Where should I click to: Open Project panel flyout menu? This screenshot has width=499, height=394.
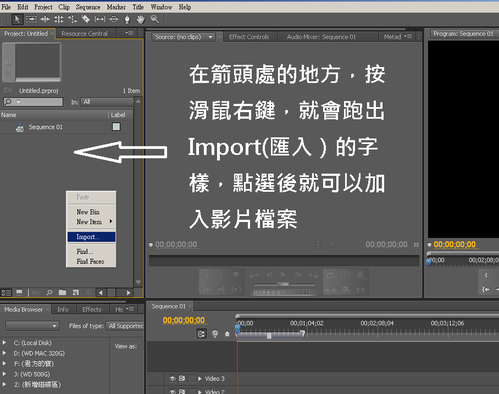tap(129, 33)
